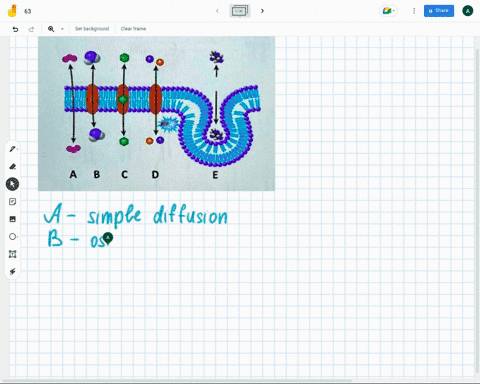The image size is (480, 384).
Task: Click the collaborator cursor marker near "os"
Action: coord(108,238)
